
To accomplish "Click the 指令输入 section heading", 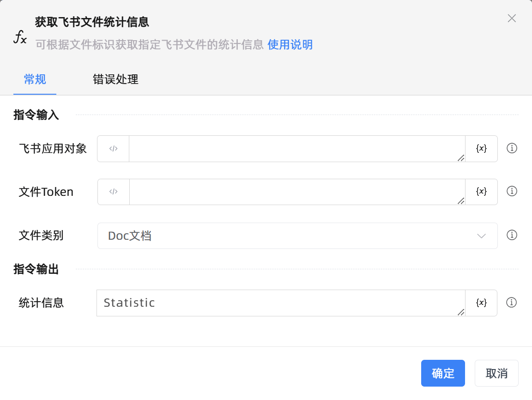I will pyautogui.click(x=36, y=115).
